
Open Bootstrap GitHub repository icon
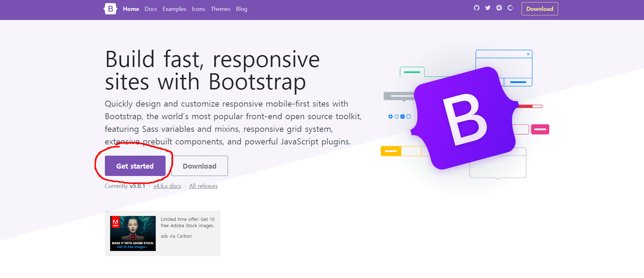[476, 8]
